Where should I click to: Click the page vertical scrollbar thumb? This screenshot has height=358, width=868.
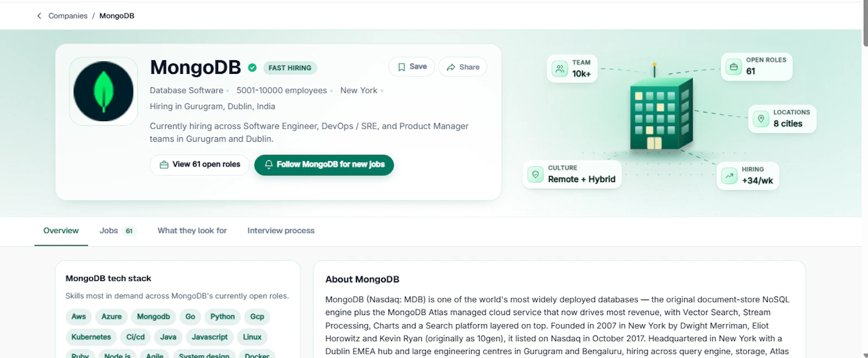[865, 23]
